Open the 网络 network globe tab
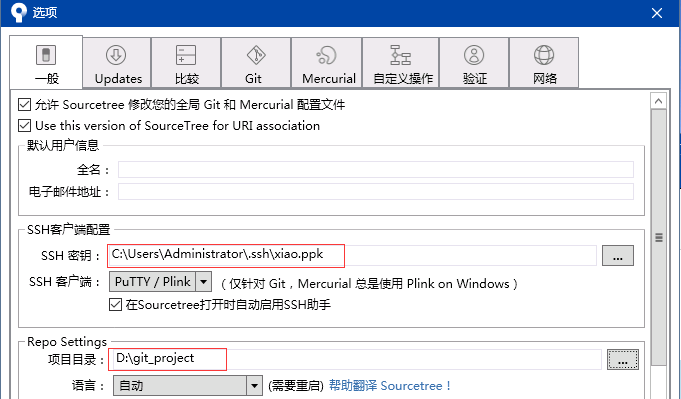 click(544, 63)
